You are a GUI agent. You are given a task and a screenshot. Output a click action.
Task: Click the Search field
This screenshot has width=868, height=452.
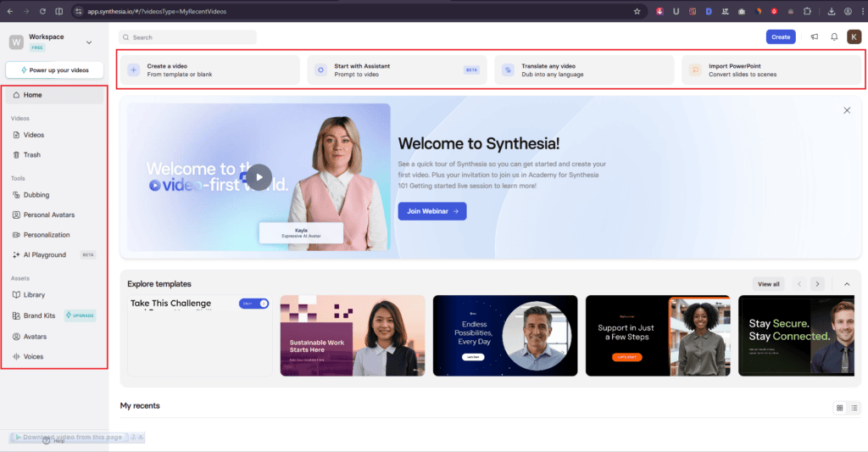[x=187, y=37]
